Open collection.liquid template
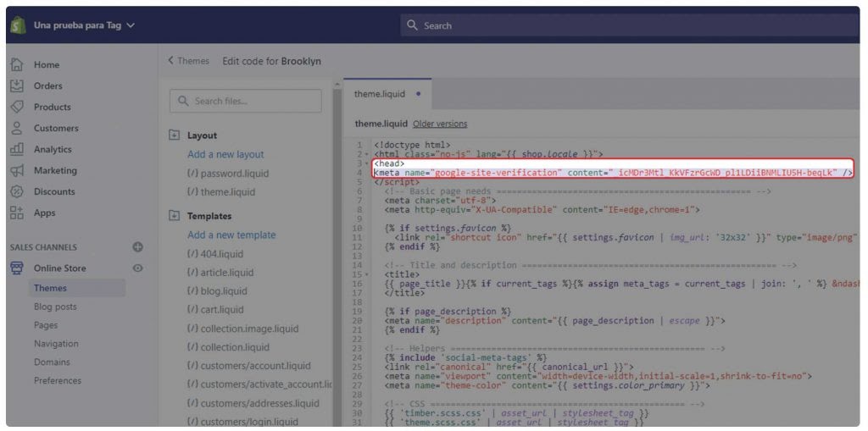 coord(228,347)
